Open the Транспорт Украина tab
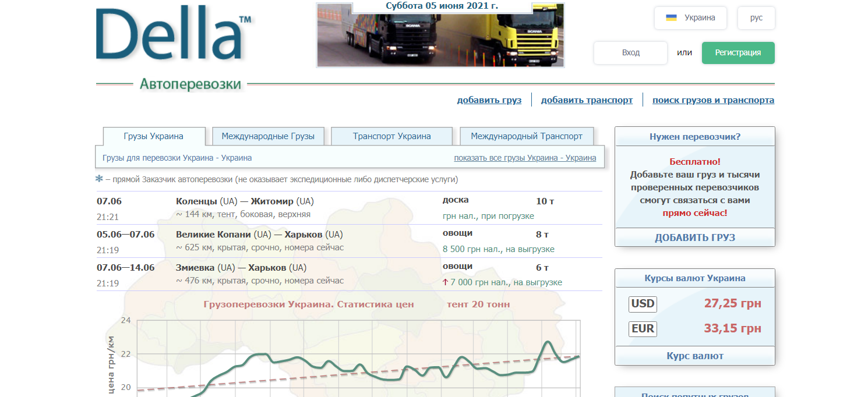The height and width of the screenshot is (397, 868). pos(391,137)
